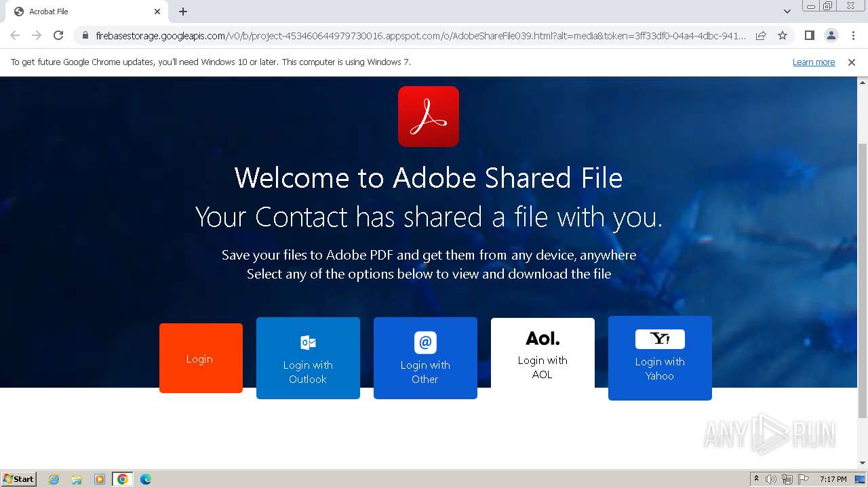Open Login with Yahoo option
Image resolution: width=868 pixels, height=488 pixels.
click(x=660, y=358)
